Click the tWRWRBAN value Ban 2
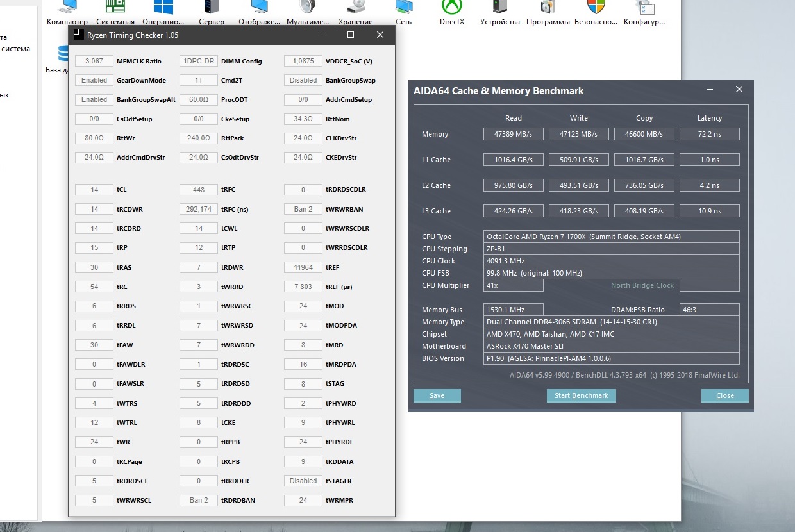Viewport: 795px width, 532px height. (x=303, y=209)
